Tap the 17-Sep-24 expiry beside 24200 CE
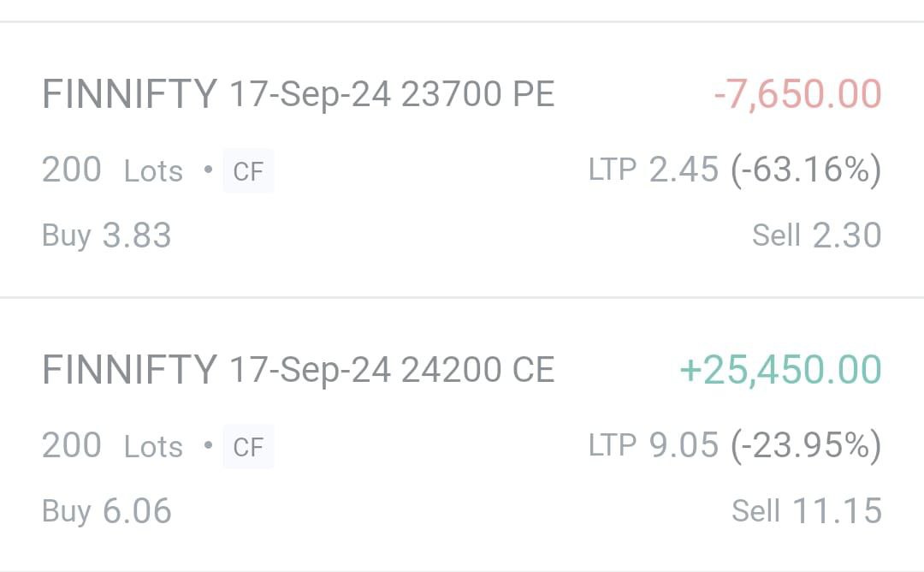The width and height of the screenshot is (924, 572). (x=310, y=370)
